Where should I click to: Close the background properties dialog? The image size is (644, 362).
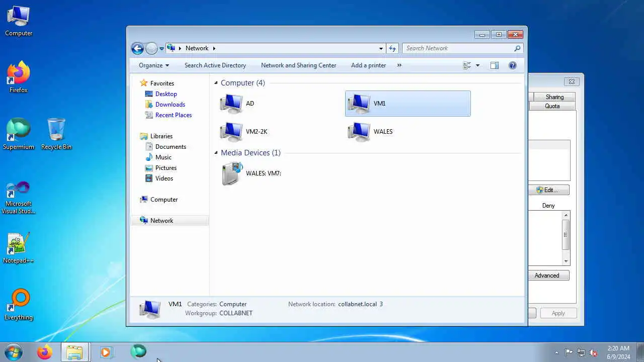click(x=572, y=81)
